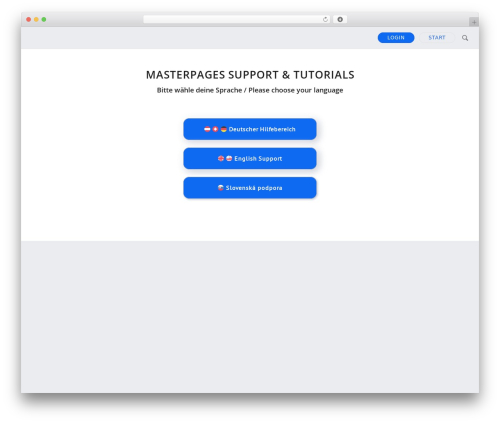This screenshot has height=423, width=500.
Task: Click the UK flag icon
Action: [221, 159]
